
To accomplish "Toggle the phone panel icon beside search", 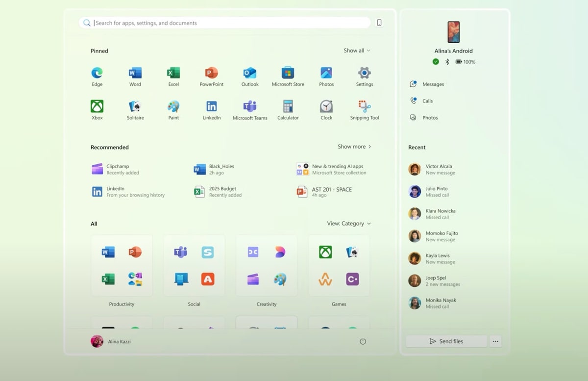I will coord(379,23).
